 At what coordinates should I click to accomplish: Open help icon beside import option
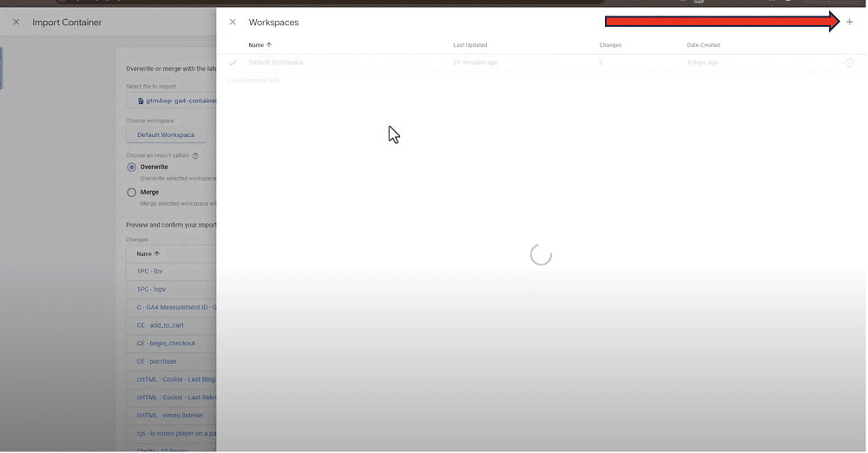pyautogui.click(x=195, y=155)
